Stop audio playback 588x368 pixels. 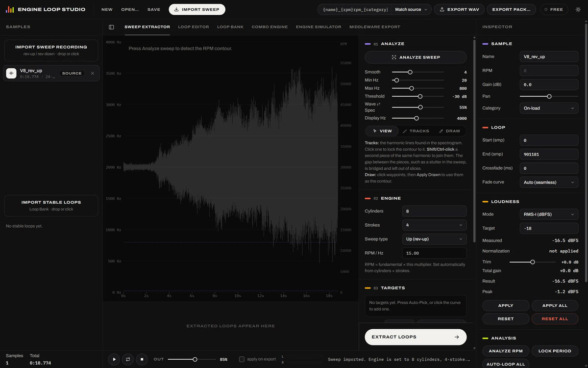[142, 359]
